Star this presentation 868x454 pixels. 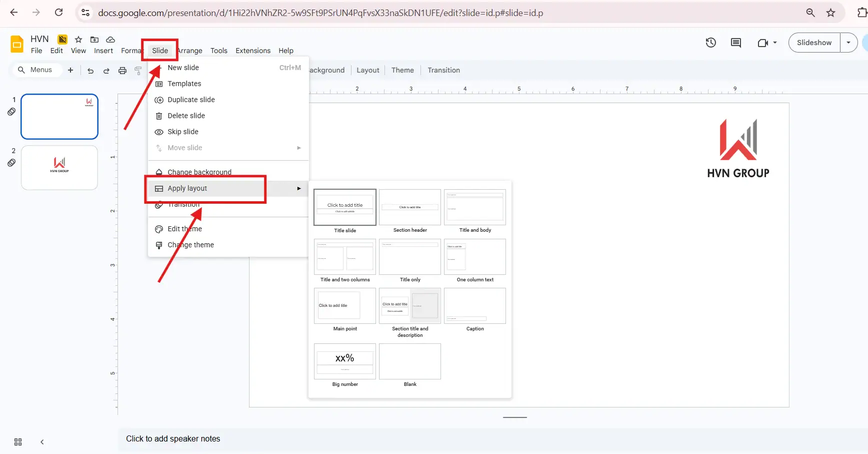pyautogui.click(x=78, y=39)
